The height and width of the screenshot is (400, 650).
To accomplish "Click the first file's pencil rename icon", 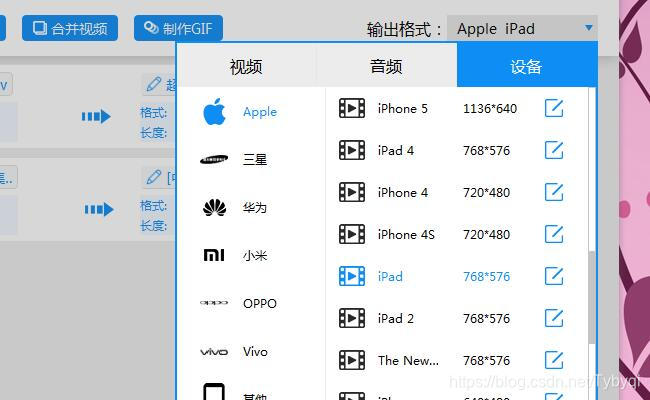I will pos(154,84).
